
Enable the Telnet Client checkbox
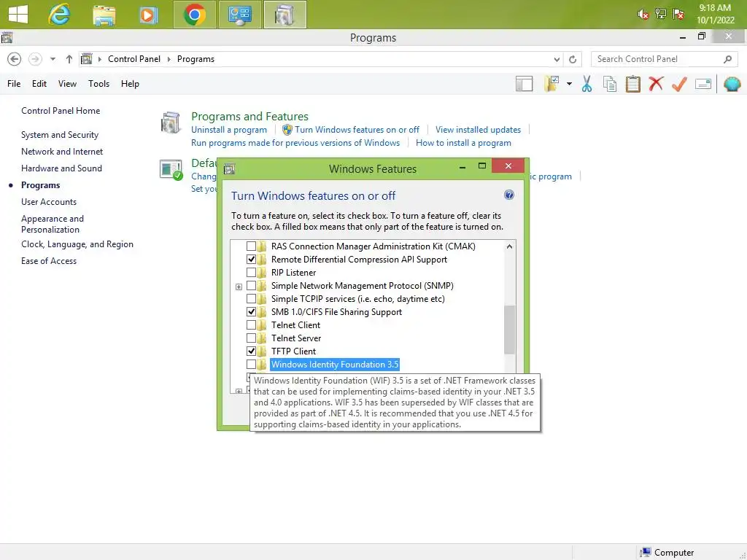(x=251, y=324)
